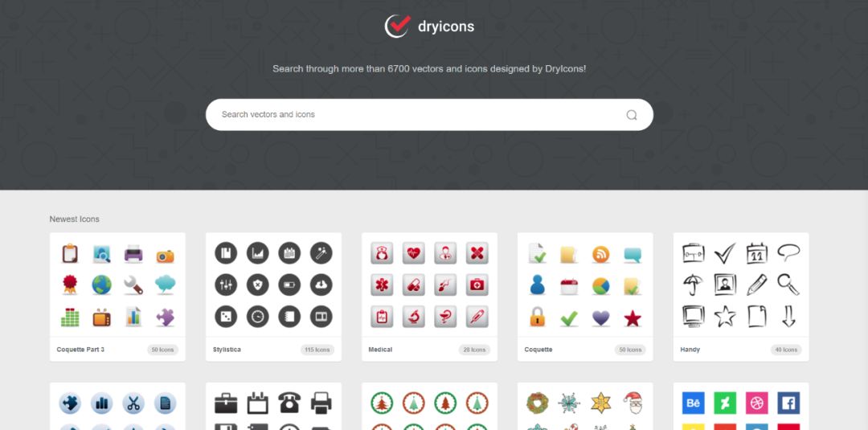The width and height of the screenshot is (868, 430).
Task: Select the thermometer icon in Medical
Action: tap(477, 317)
